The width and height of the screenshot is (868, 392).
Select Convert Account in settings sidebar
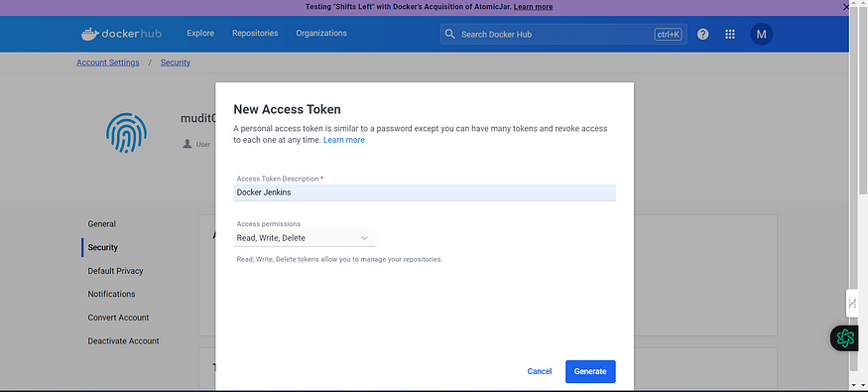[118, 318]
